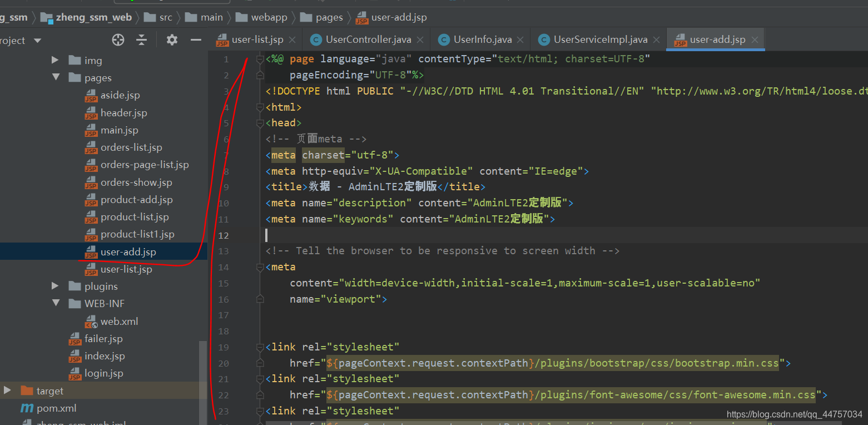
Task: Click zheng_ssm_web in breadcrumb
Action: [x=93, y=17]
